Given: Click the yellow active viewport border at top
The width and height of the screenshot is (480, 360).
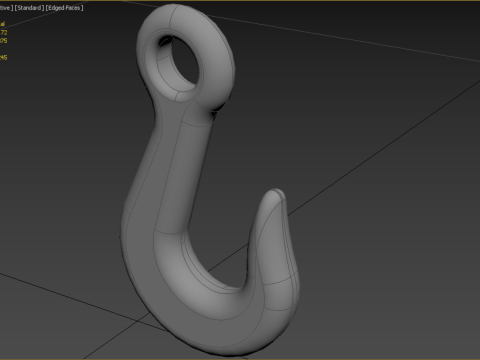Looking at the screenshot, I should [x=240, y=1].
